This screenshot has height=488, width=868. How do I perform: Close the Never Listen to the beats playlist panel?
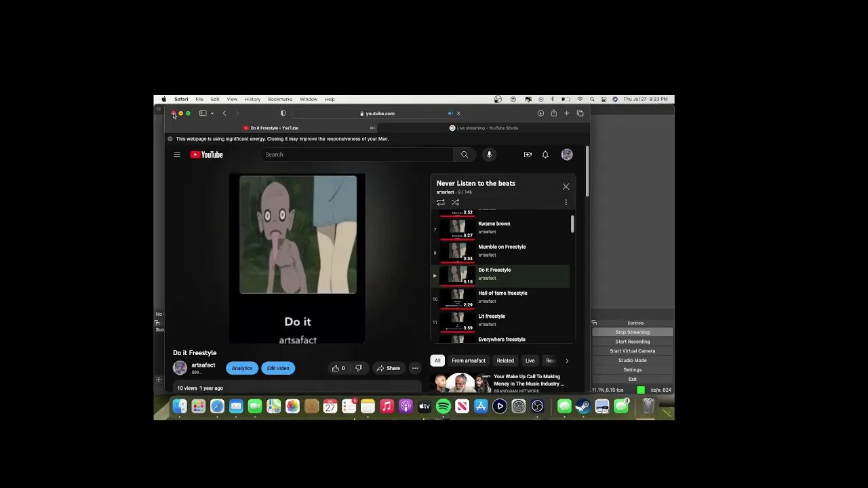pos(566,186)
